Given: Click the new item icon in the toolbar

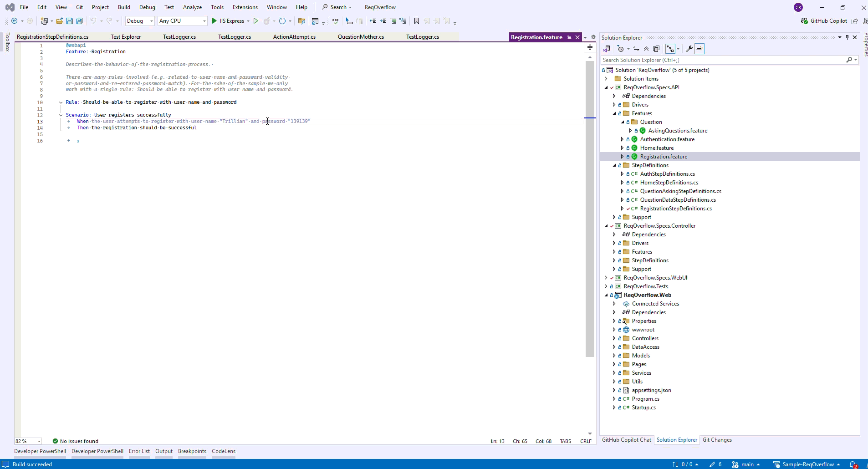Looking at the screenshot, I should point(44,21).
